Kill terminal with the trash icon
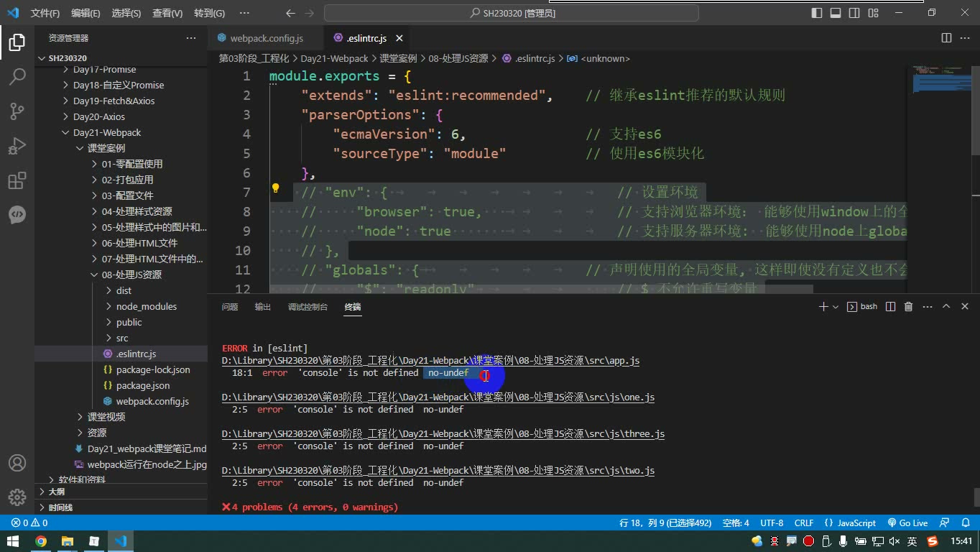 [x=908, y=306]
